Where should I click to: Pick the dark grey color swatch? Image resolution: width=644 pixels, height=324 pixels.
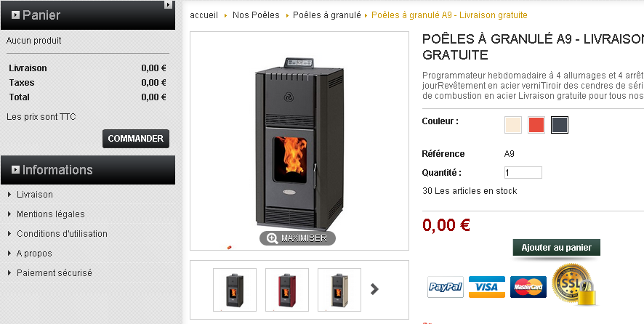pos(560,125)
